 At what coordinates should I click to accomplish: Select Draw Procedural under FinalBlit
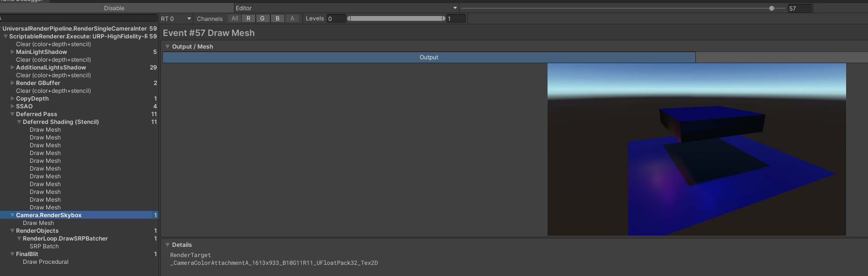46,262
